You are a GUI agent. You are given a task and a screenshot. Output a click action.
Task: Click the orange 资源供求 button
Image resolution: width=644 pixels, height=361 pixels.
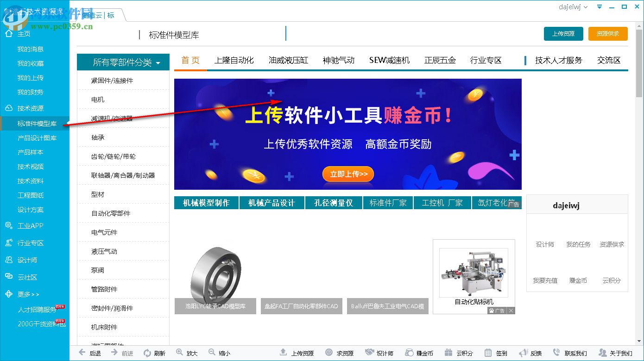[608, 33]
